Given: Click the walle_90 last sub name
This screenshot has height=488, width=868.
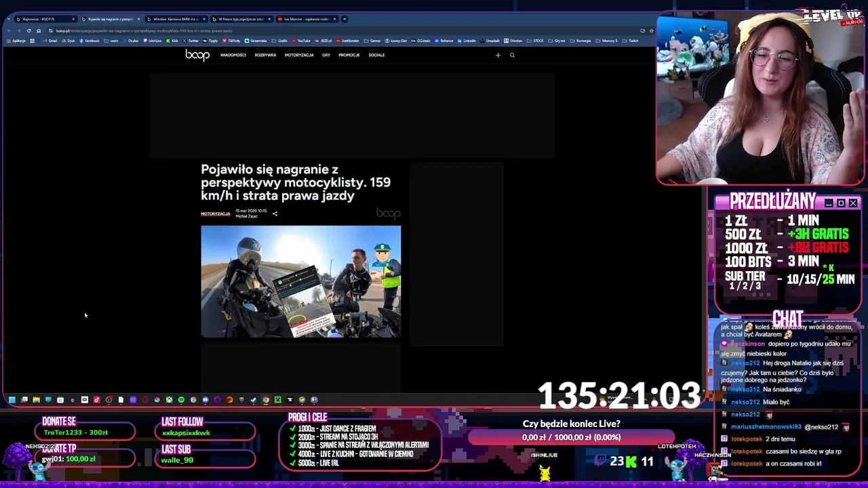Looking at the screenshot, I should click(x=177, y=460).
